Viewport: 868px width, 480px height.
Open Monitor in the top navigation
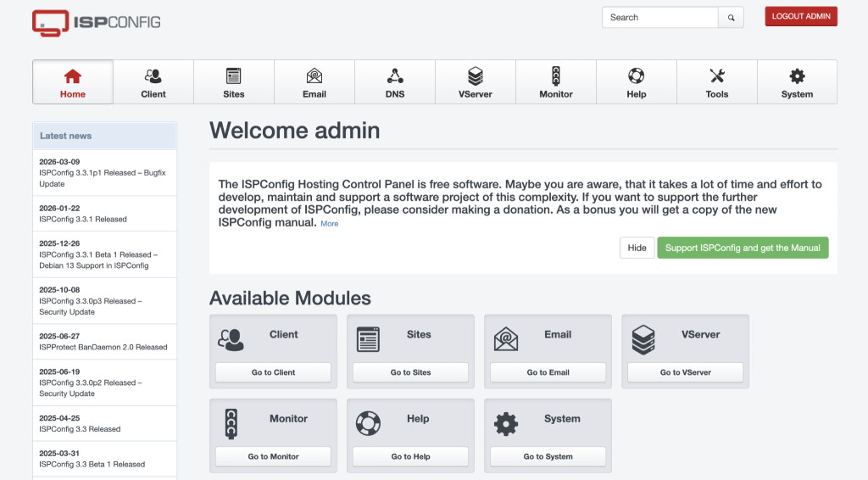pyautogui.click(x=556, y=82)
